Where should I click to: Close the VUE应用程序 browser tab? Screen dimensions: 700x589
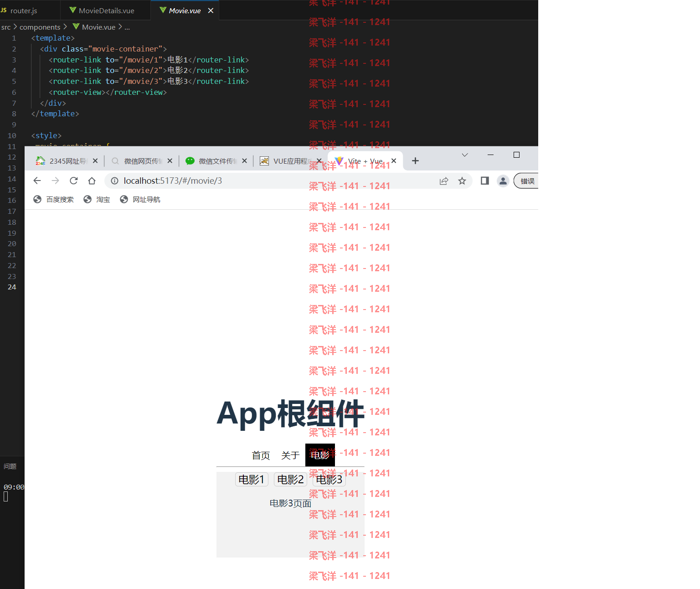[319, 161]
